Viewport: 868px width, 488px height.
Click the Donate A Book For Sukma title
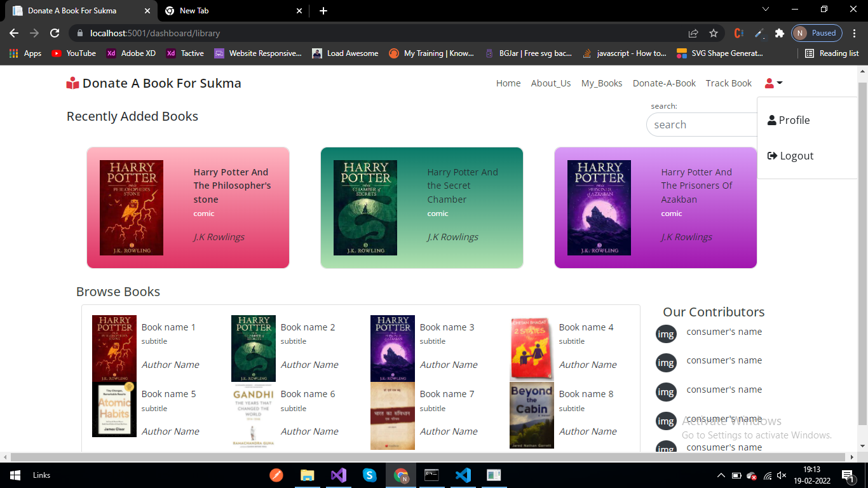pyautogui.click(x=161, y=83)
